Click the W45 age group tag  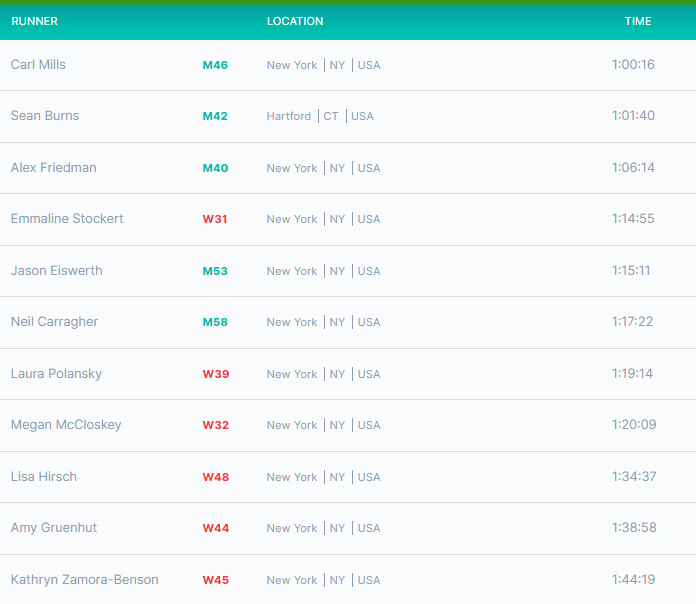pyautogui.click(x=216, y=580)
